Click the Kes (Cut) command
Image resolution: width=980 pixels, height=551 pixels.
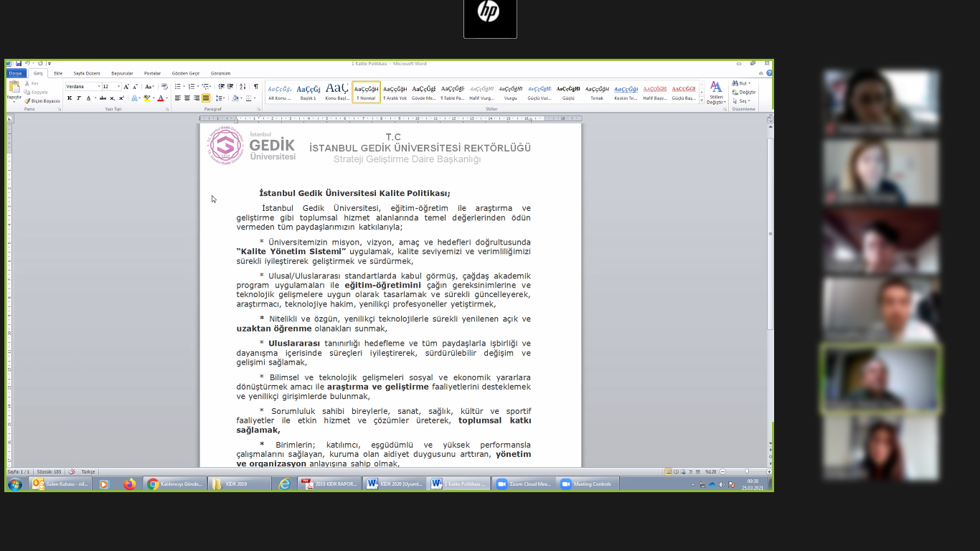click(x=32, y=83)
